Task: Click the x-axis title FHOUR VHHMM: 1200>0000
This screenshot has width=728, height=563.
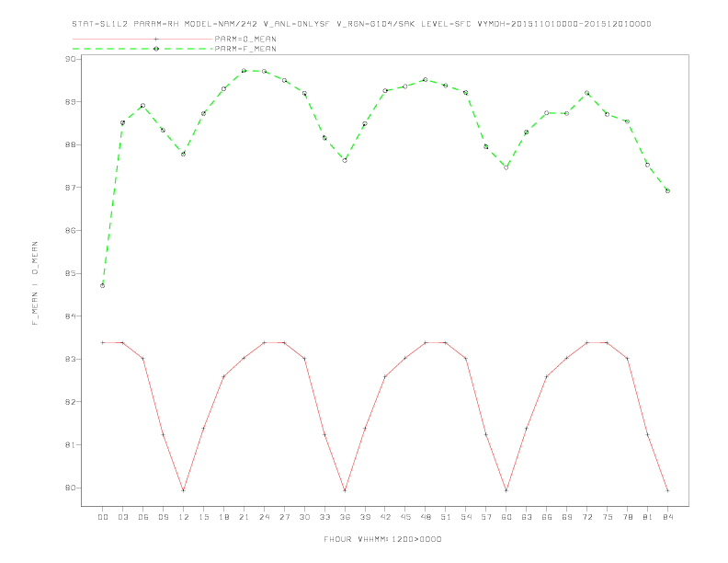Action: (382, 539)
